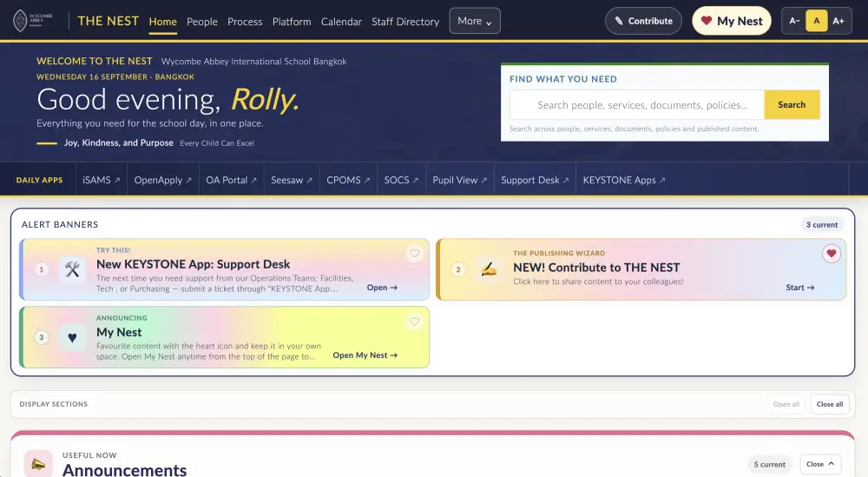Launch Support Desk daily app
This screenshot has width=868, height=477.
(535, 180)
